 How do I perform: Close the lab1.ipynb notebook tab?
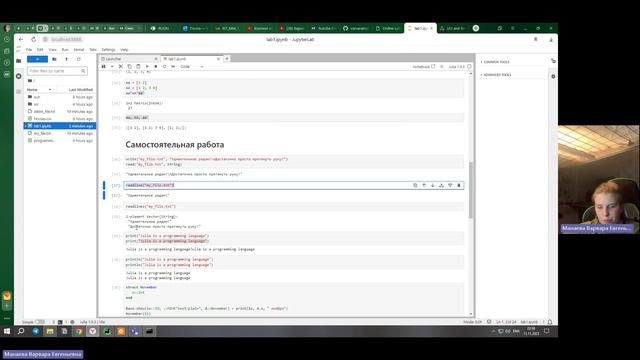[218, 59]
